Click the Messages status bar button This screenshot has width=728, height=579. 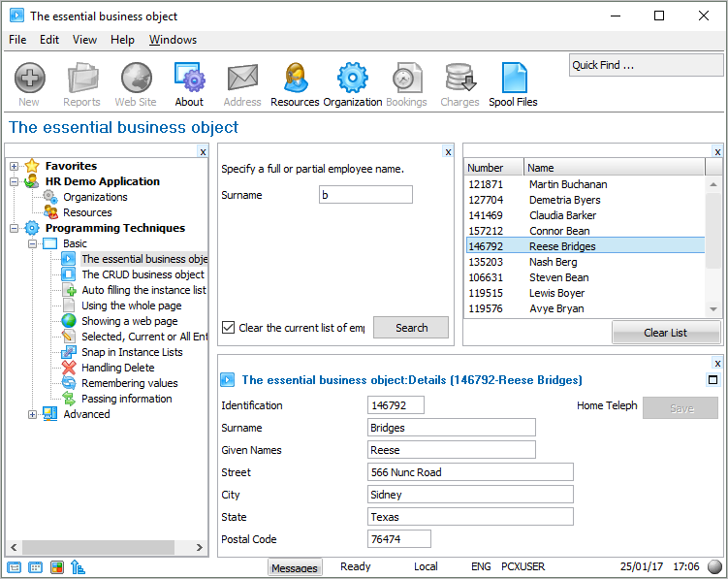tap(294, 568)
